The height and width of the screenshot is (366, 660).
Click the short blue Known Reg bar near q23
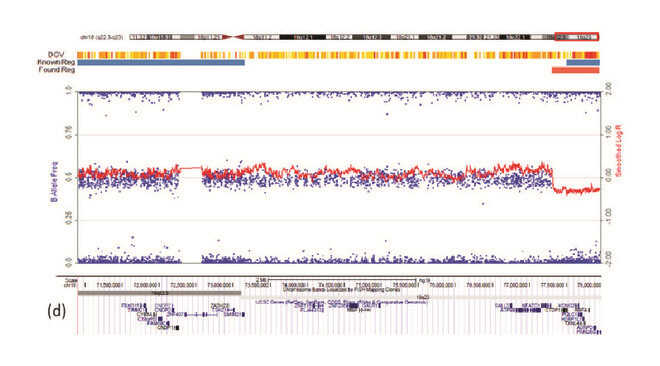[583, 63]
